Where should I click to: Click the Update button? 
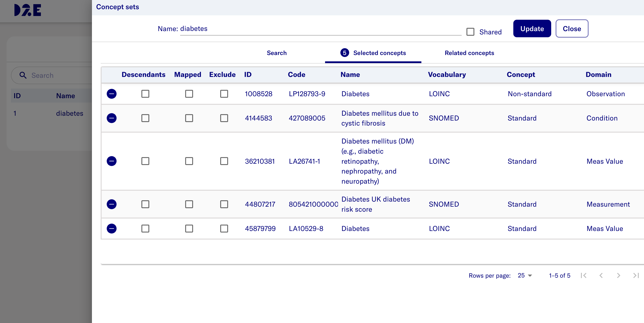pyautogui.click(x=532, y=29)
